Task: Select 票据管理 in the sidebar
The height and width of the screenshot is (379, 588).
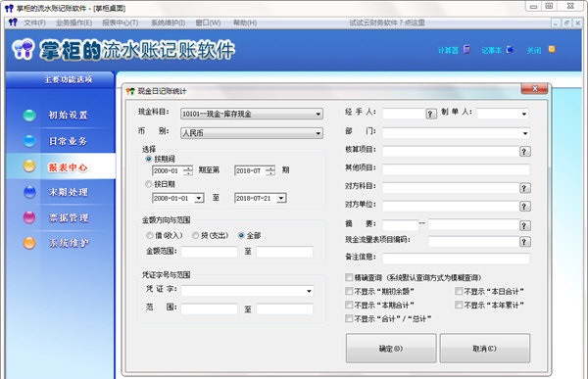Action: pyautogui.click(x=69, y=217)
